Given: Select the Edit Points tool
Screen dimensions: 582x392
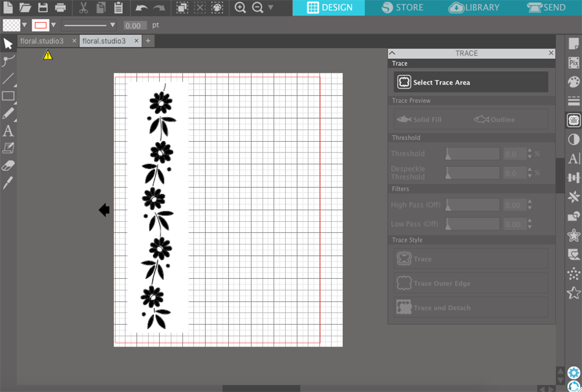Looking at the screenshot, I should pyautogui.click(x=8, y=61).
